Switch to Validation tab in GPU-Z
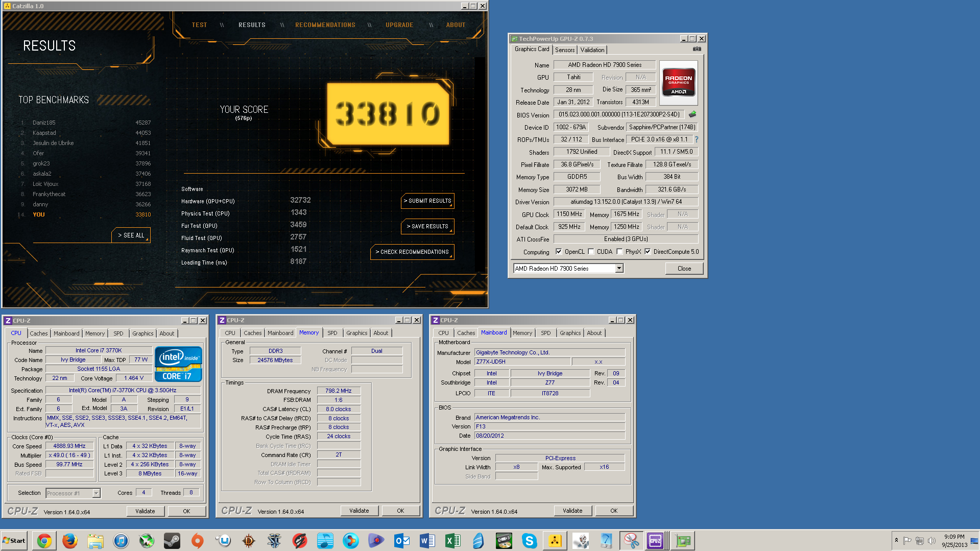This screenshot has height=551, width=980. coord(592,50)
